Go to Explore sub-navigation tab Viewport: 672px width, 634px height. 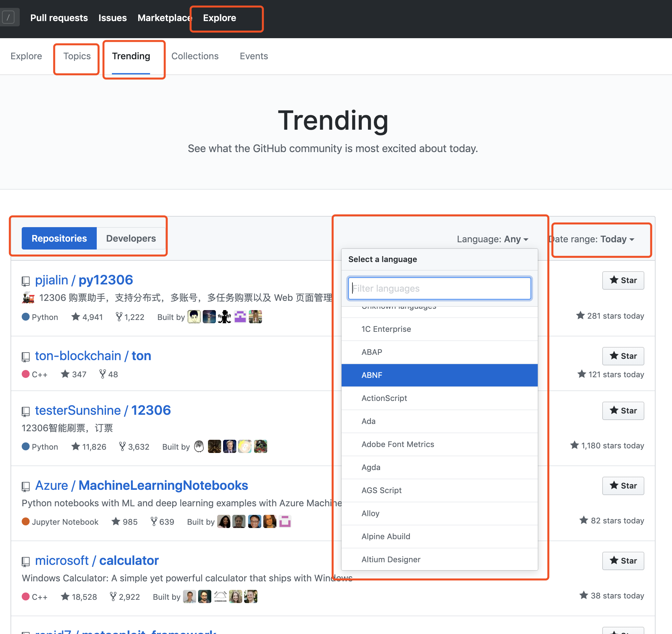pyautogui.click(x=26, y=56)
